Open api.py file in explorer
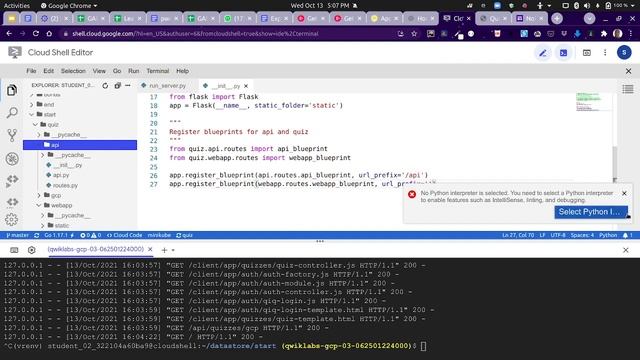The width and height of the screenshot is (640, 360). (x=61, y=175)
